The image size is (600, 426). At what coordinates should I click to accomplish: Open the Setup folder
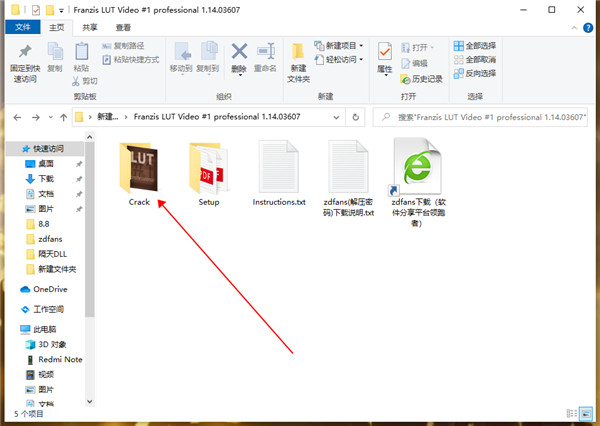pyautogui.click(x=209, y=174)
